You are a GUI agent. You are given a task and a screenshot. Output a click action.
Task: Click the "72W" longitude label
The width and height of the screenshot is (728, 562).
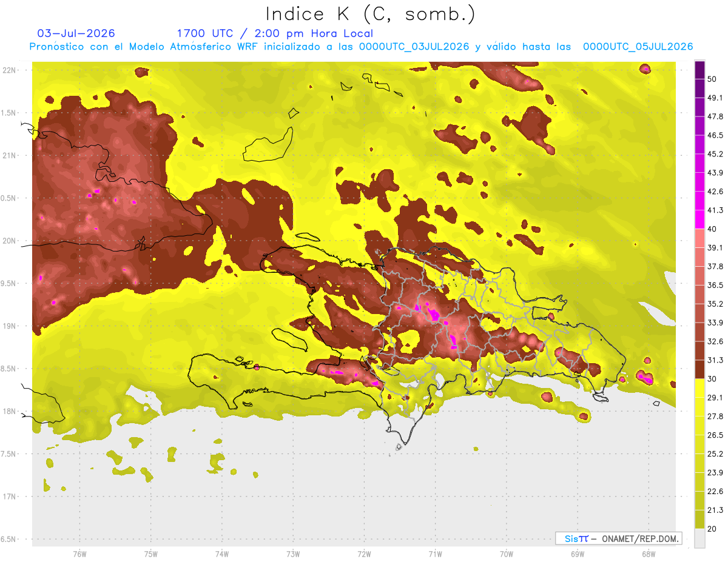[364, 554]
